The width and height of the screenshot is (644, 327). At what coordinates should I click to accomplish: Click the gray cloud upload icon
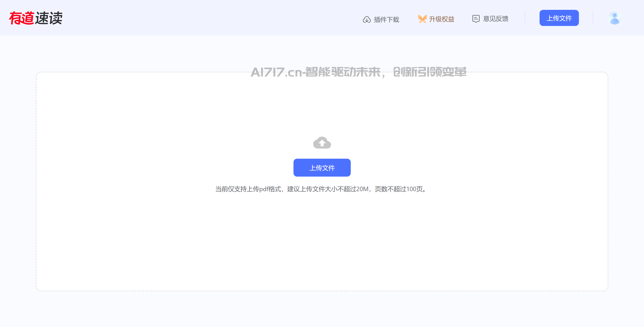pyautogui.click(x=322, y=143)
